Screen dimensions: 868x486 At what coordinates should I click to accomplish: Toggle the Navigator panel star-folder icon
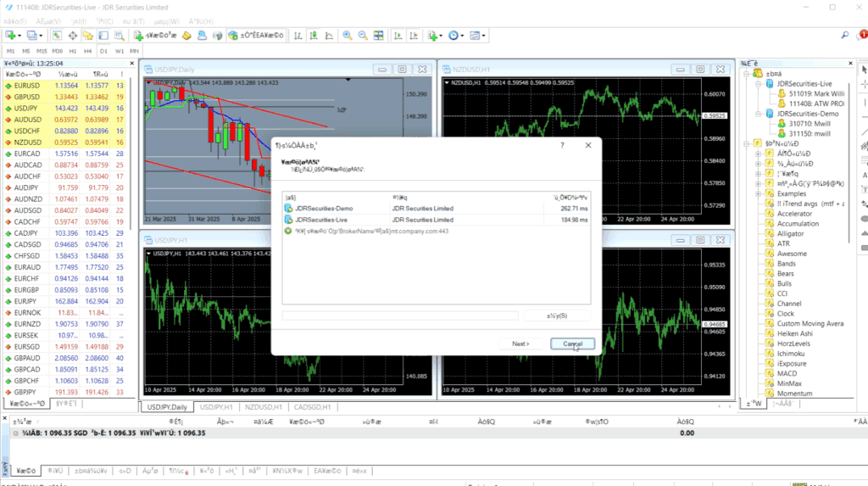(88, 36)
